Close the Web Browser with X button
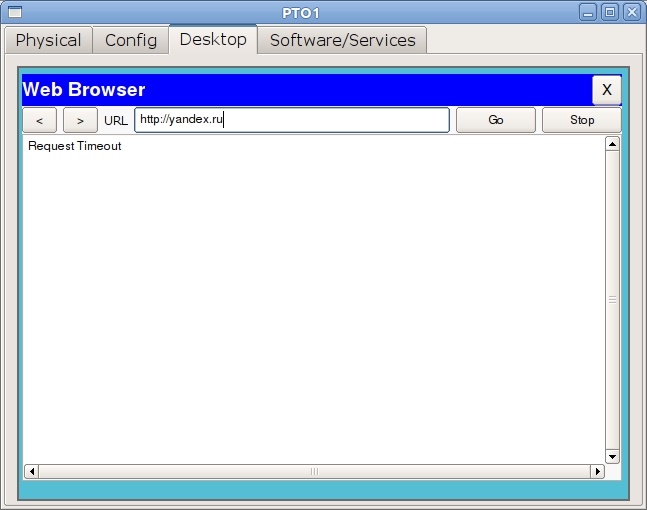 point(606,90)
